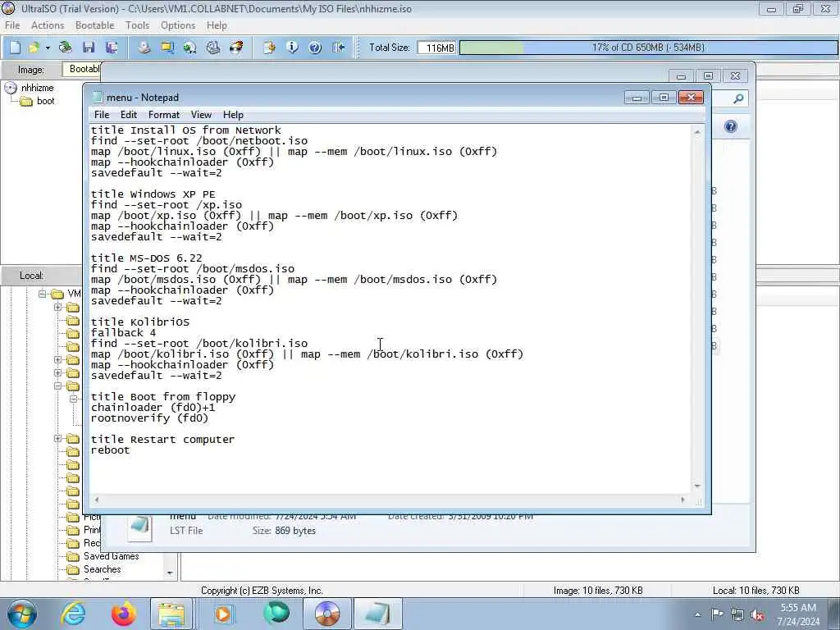The width and height of the screenshot is (840, 630).
Task: Open UltraISO Options menu
Action: click(x=178, y=25)
